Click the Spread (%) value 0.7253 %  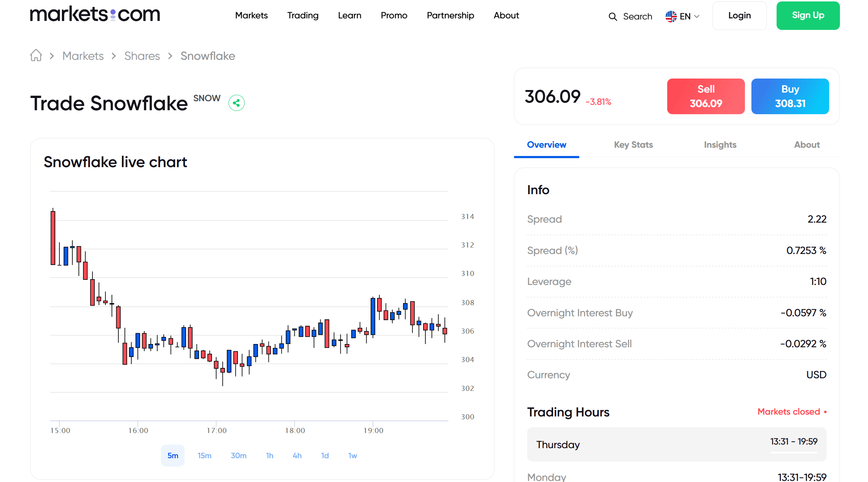point(806,250)
